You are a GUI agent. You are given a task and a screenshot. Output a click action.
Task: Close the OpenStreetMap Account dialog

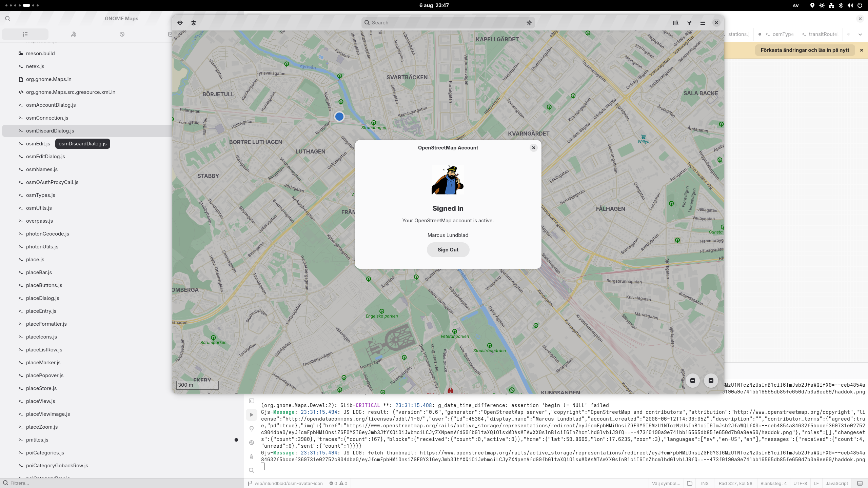534,148
